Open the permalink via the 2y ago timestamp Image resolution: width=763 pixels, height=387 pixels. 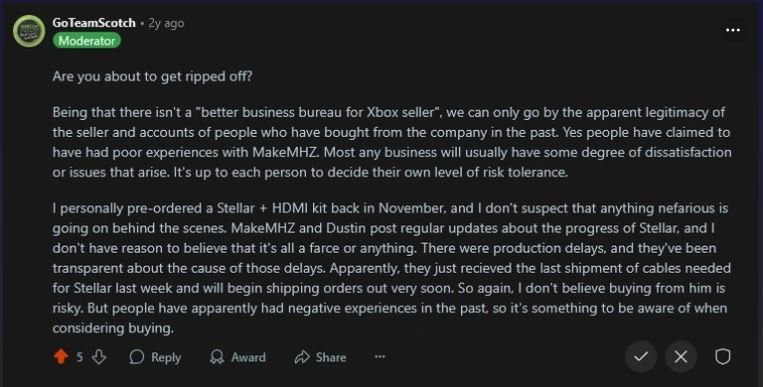[166, 23]
